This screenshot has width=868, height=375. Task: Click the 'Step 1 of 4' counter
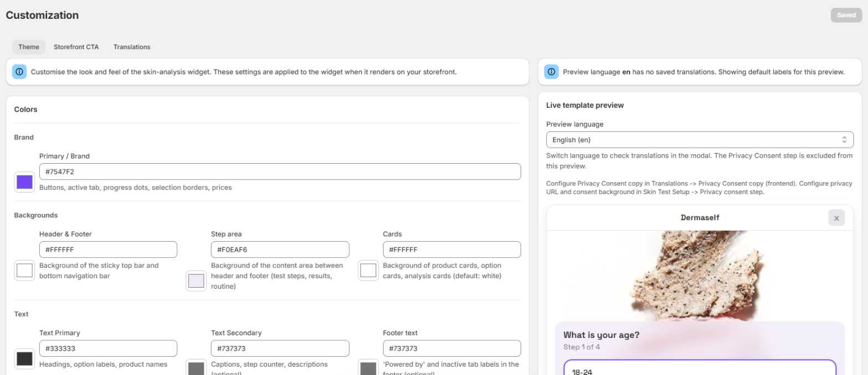582,347
